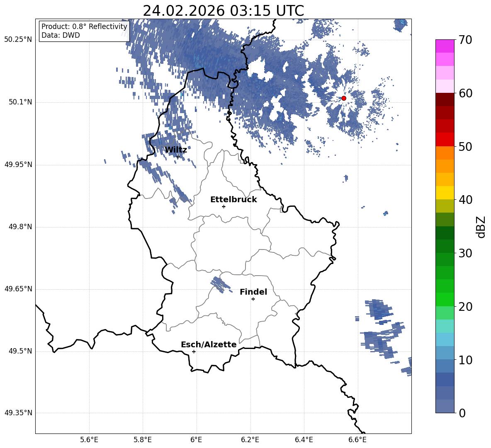Click the magenta top colorbar segment
The height and width of the screenshot is (448, 491).
coord(445,46)
